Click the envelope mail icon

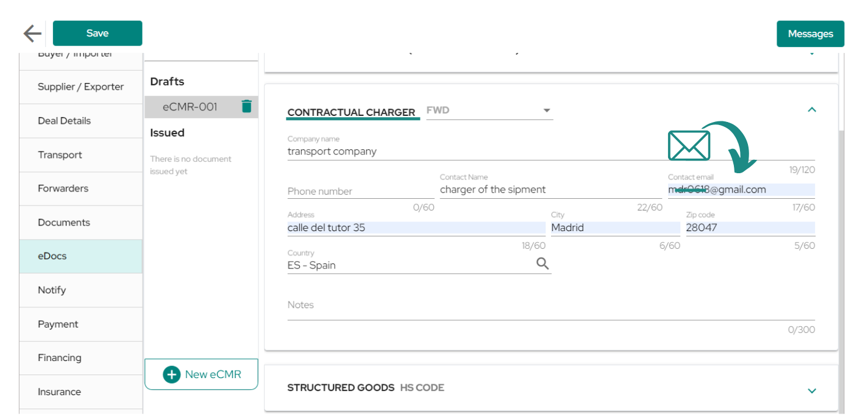pos(689,146)
